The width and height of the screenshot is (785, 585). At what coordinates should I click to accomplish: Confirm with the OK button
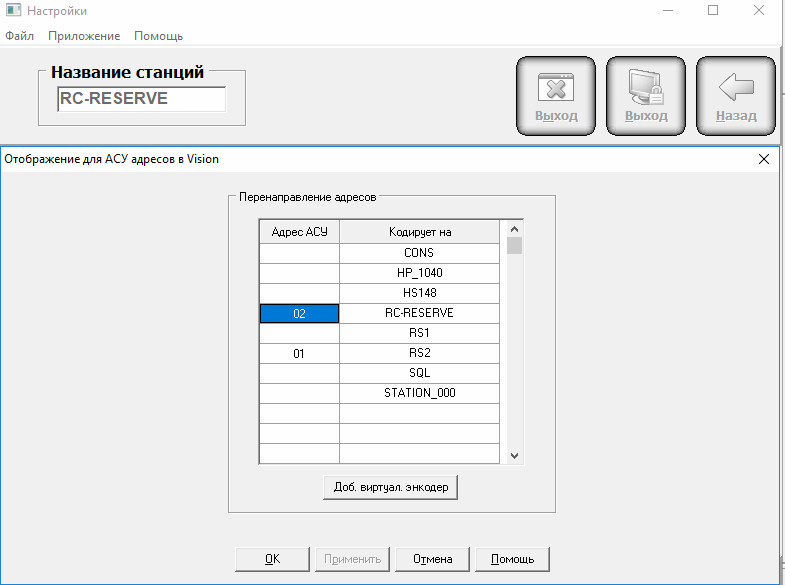pos(272,559)
